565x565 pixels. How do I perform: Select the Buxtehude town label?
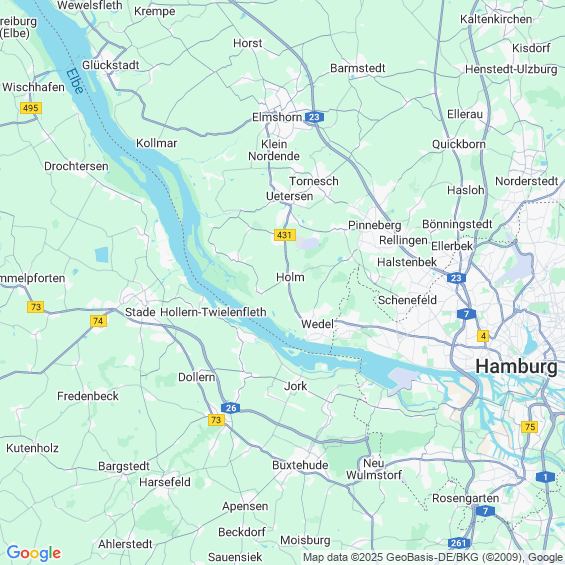pos(300,465)
